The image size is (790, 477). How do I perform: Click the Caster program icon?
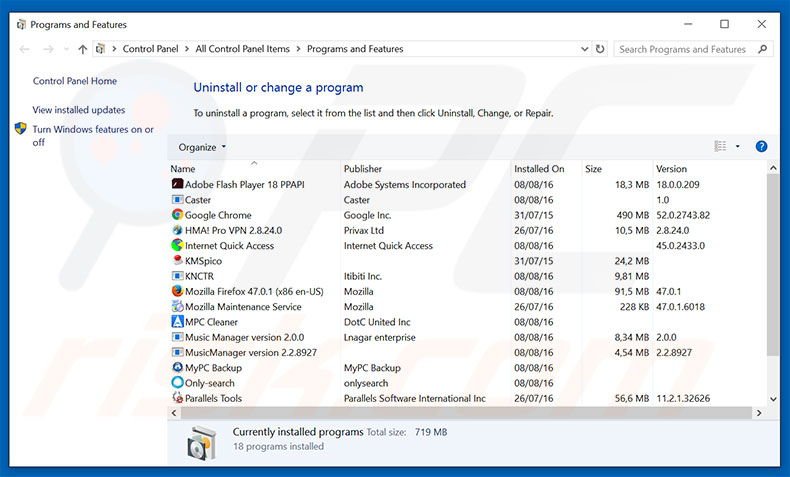[177, 199]
